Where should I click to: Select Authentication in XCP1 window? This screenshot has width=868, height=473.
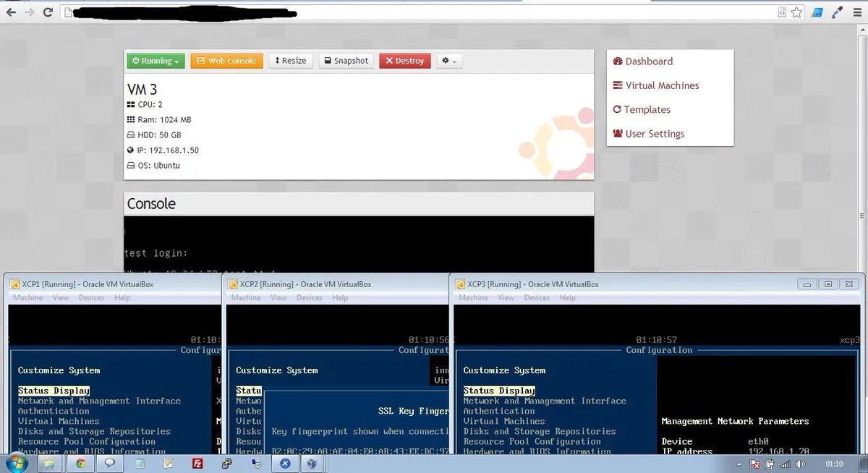point(54,411)
